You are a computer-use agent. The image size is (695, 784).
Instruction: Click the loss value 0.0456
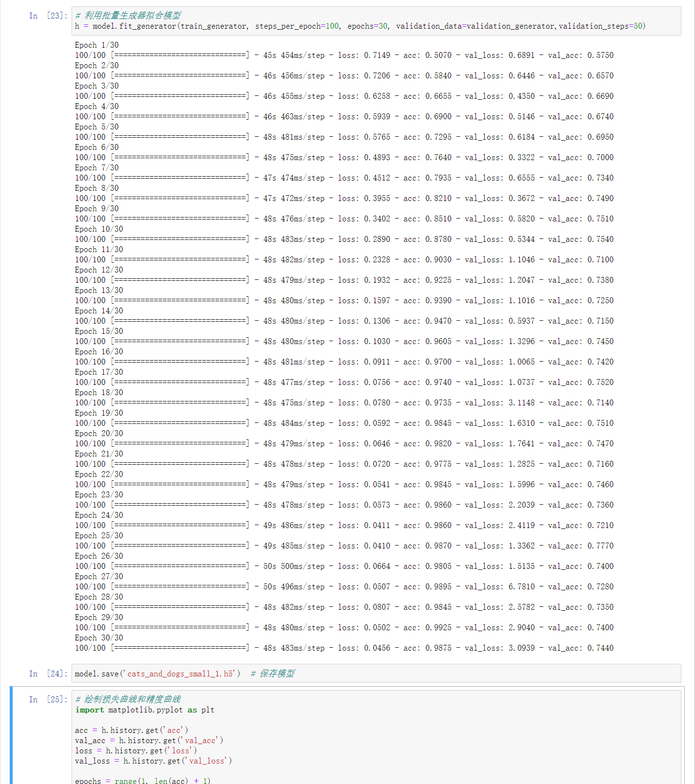[377, 648]
